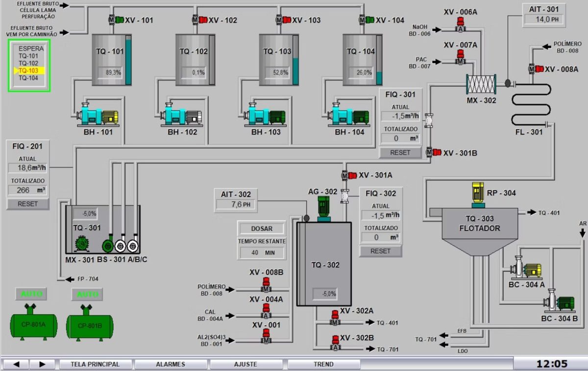Image resolution: width=588 pixels, height=371 pixels.
Task: Click NaOH dosing valve XV - 006A
Action: [460, 25]
